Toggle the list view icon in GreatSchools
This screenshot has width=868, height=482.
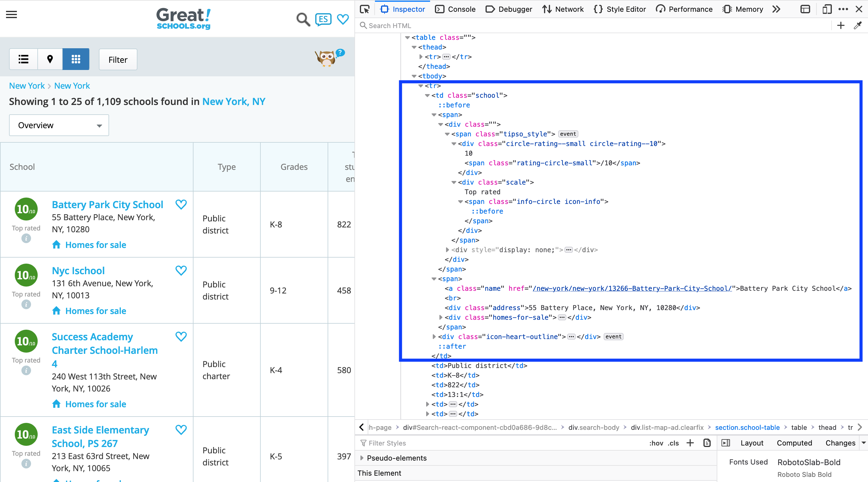click(x=24, y=59)
